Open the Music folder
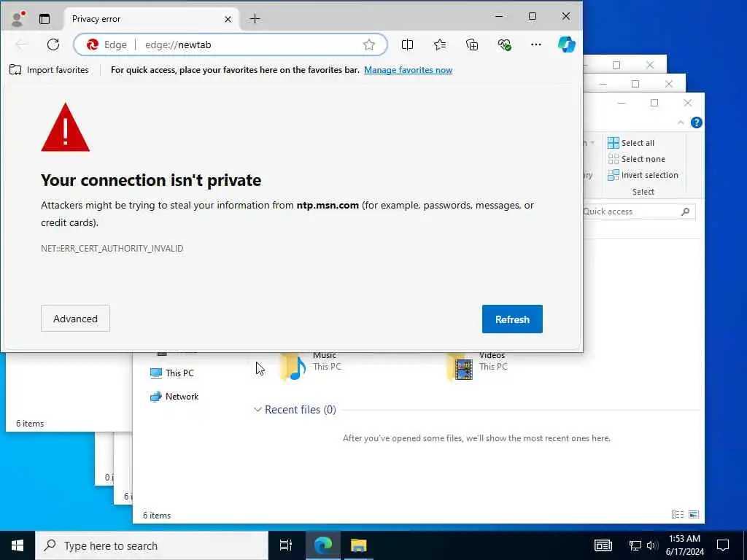 [x=311, y=366]
